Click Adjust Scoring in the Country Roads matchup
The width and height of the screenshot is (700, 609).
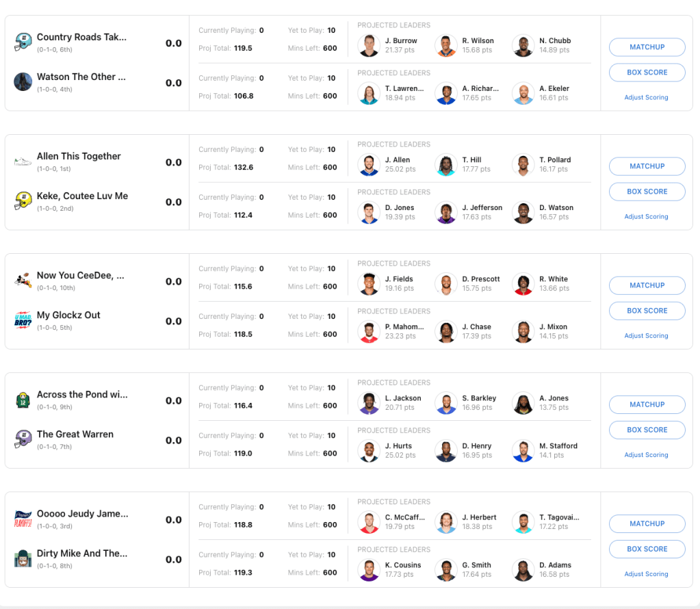click(x=646, y=97)
